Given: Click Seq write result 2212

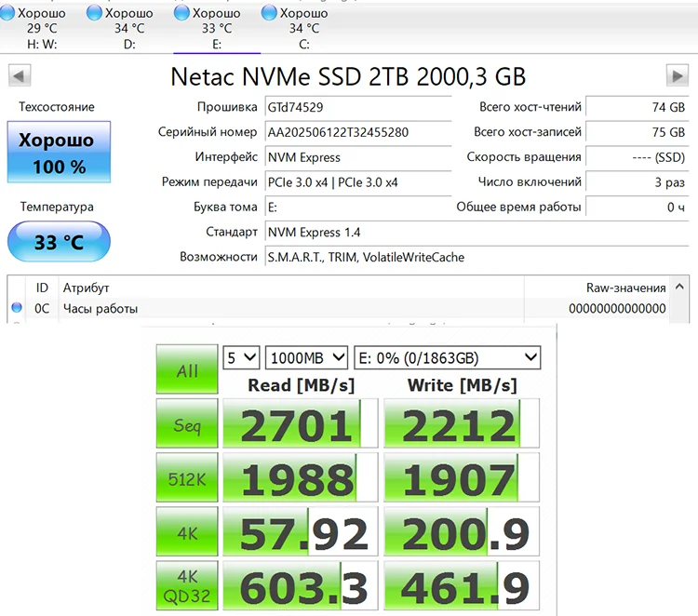Looking at the screenshot, I should [x=462, y=423].
